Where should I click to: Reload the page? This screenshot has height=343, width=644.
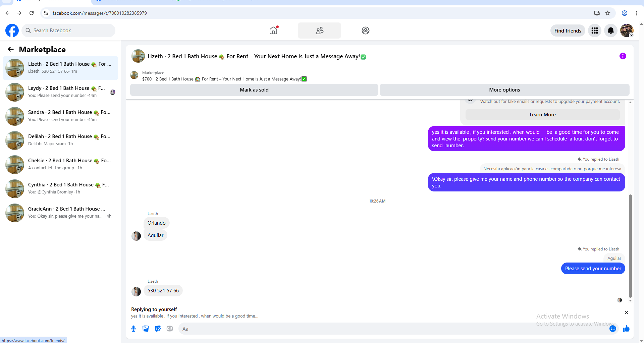point(32,13)
